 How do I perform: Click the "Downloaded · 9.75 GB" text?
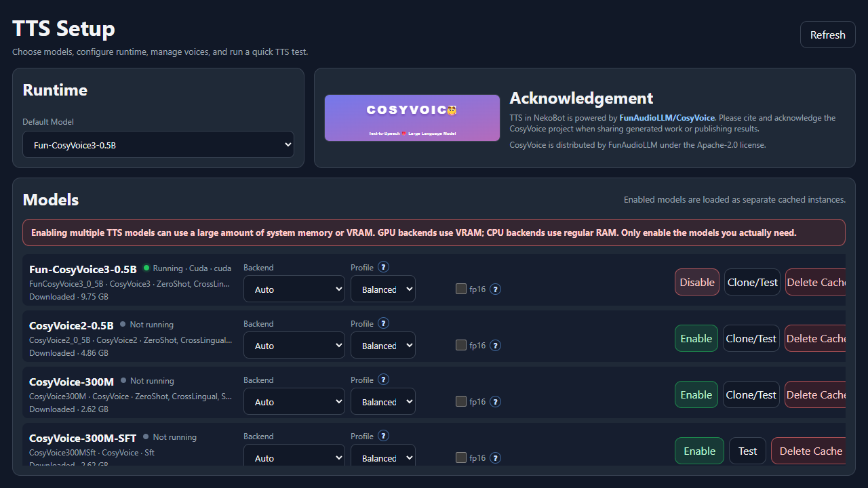68,297
